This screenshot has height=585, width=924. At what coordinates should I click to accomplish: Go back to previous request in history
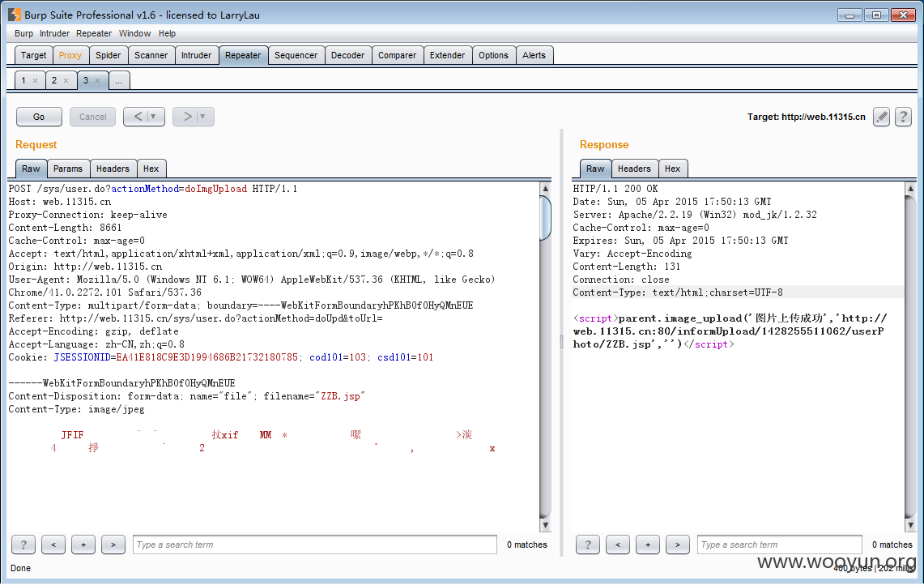[x=138, y=117]
